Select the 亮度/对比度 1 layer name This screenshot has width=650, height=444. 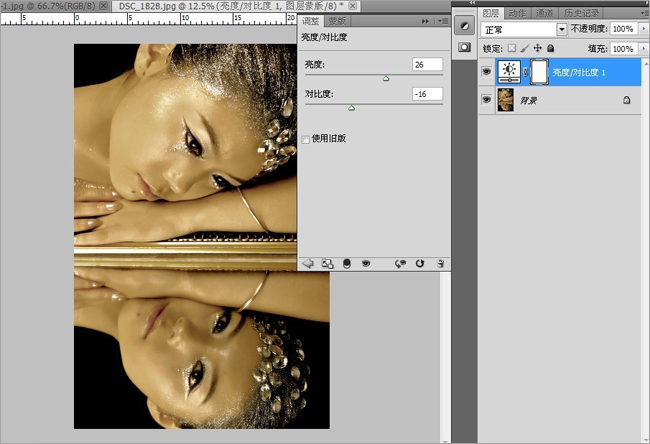[579, 73]
